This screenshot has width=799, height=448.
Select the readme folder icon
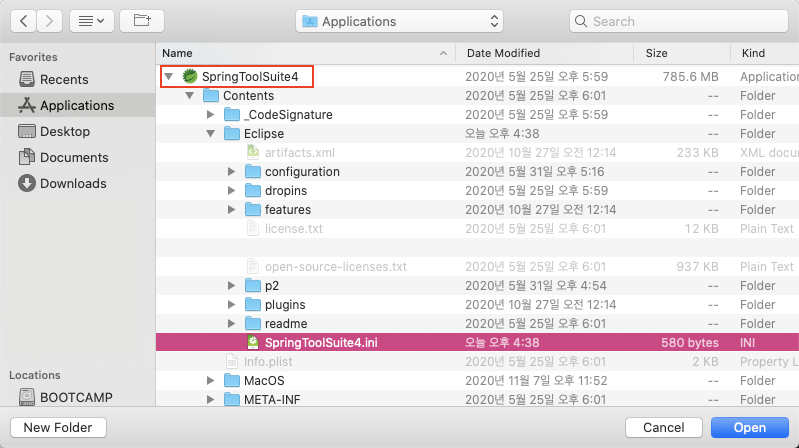(253, 324)
